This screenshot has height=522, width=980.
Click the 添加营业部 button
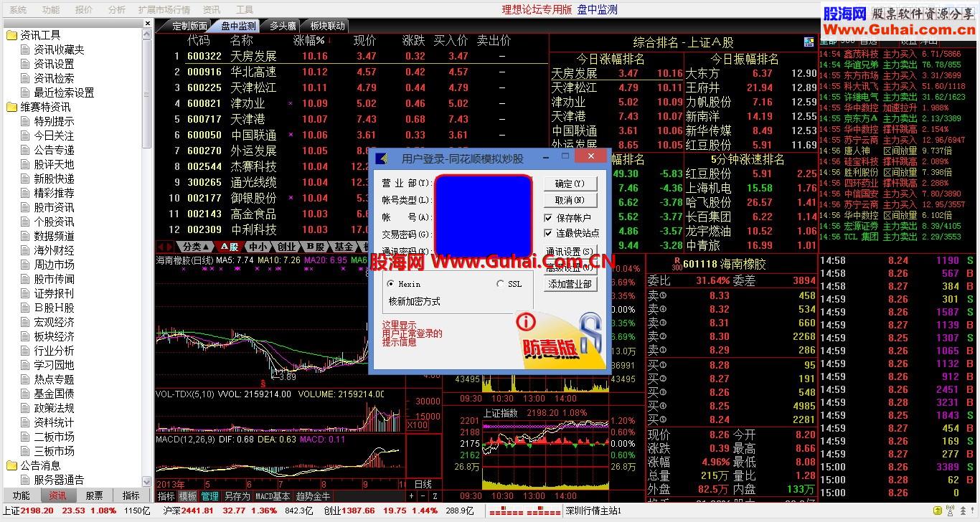click(570, 284)
